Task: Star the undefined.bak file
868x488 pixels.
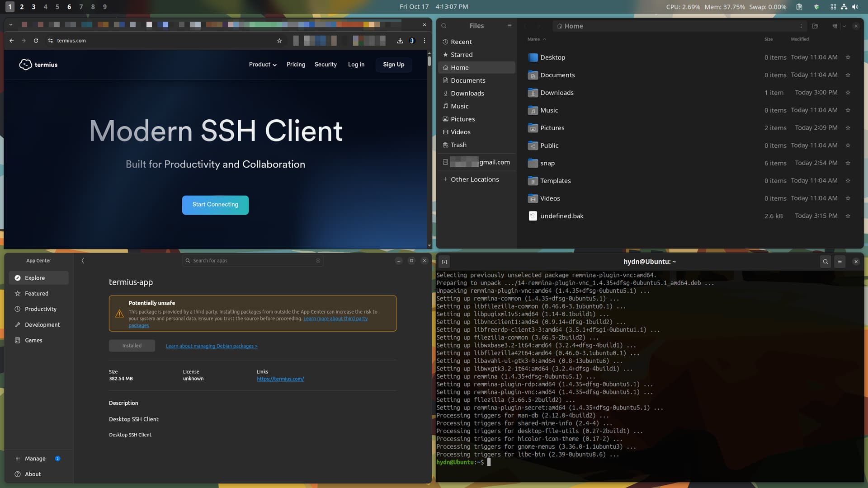Action: tap(848, 216)
